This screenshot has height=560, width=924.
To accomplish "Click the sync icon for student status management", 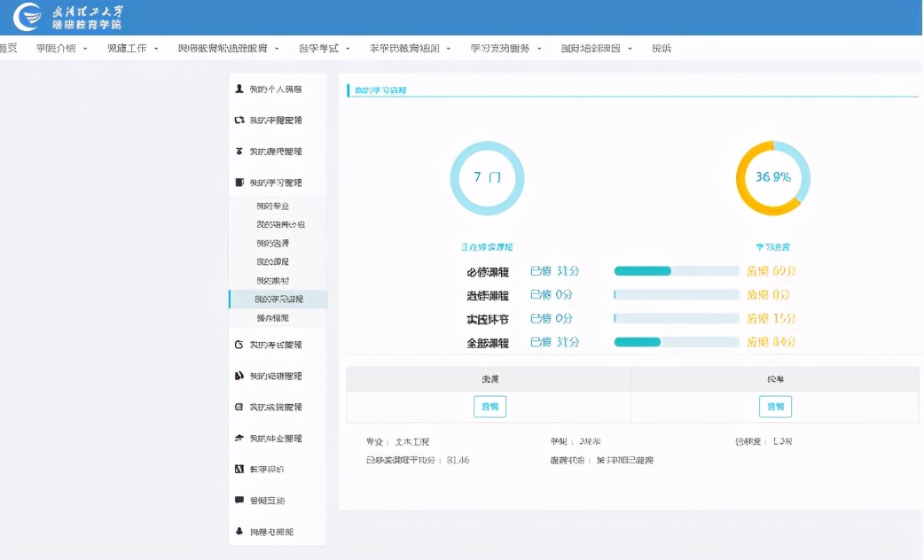I will (238, 118).
